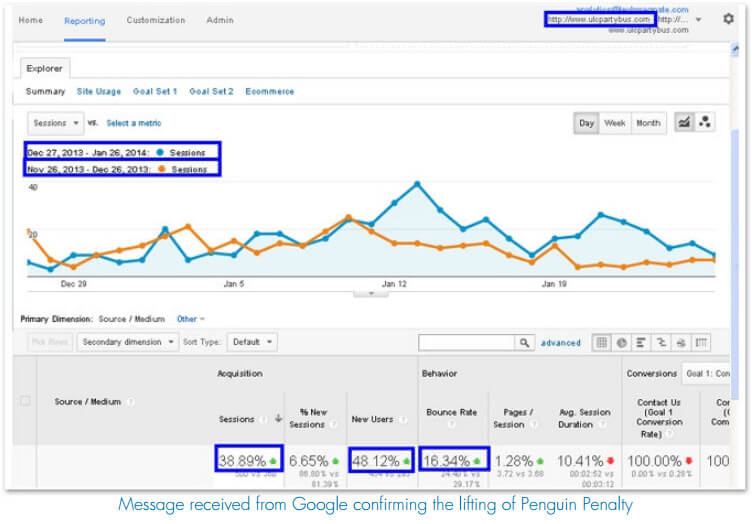Switch to line chart view icon
This screenshot has height=524, width=752.
(x=685, y=123)
